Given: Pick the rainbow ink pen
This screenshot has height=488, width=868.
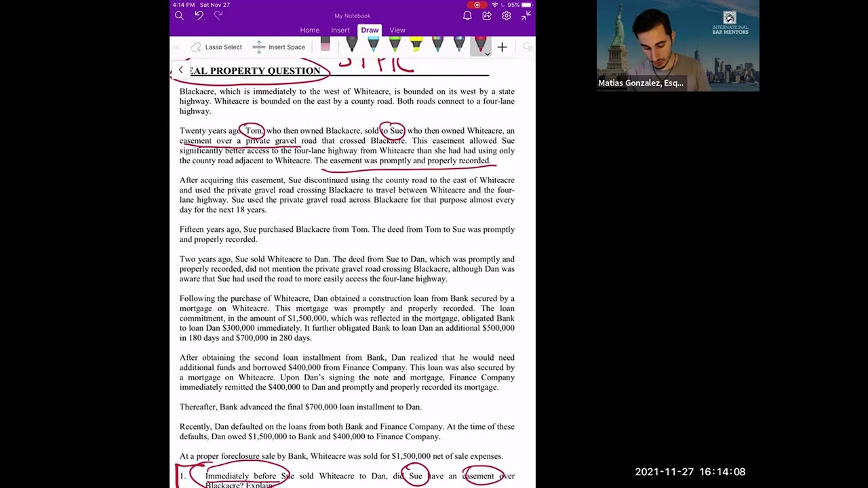Looking at the screenshot, I should (x=437, y=45).
